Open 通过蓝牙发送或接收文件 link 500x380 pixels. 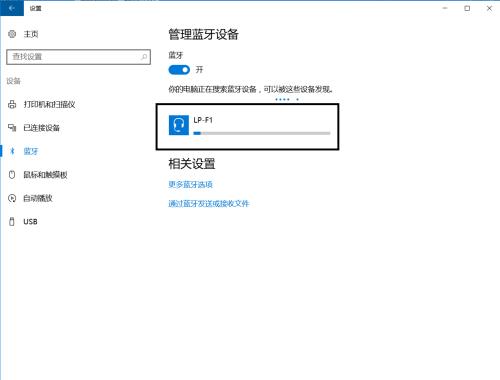209,203
